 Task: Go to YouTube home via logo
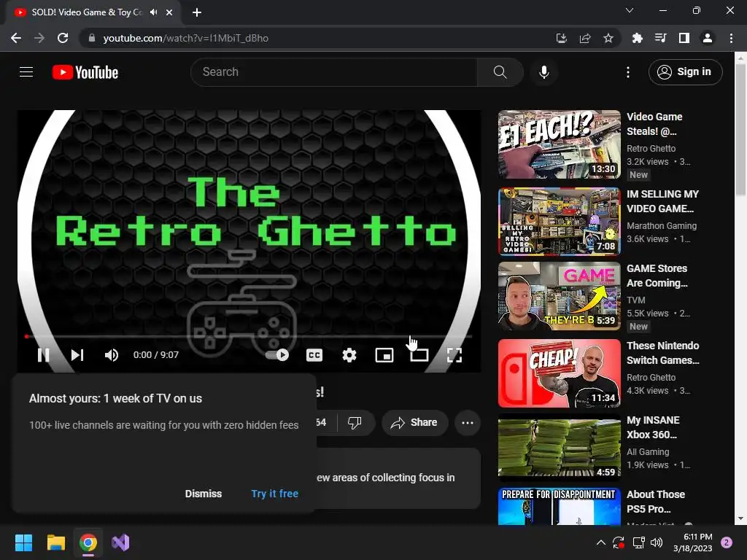[85, 72]
